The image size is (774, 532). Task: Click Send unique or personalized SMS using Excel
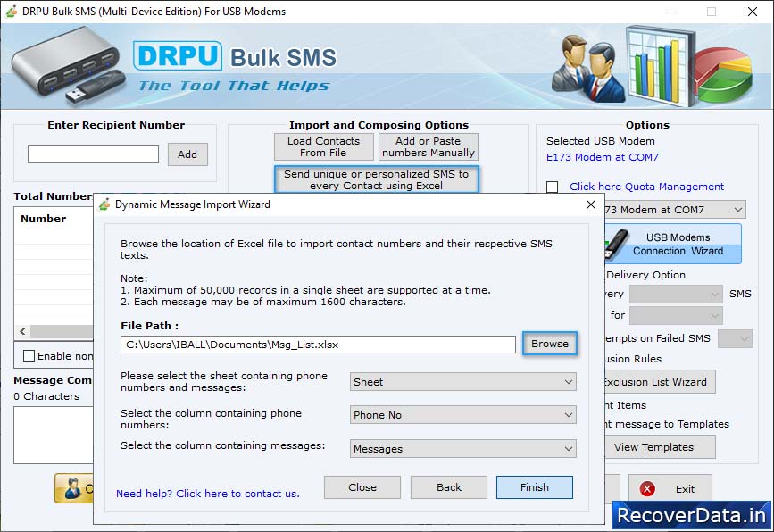376,179
